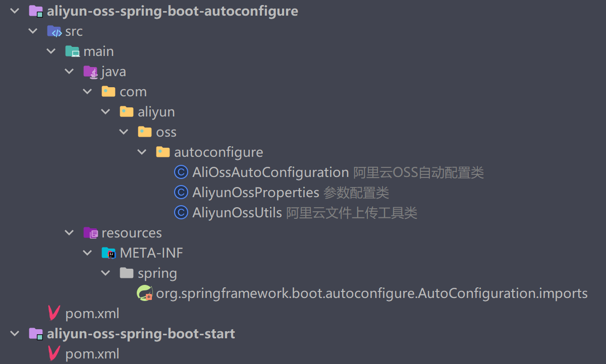Collapse the java folder chevron

click(69, 72)
